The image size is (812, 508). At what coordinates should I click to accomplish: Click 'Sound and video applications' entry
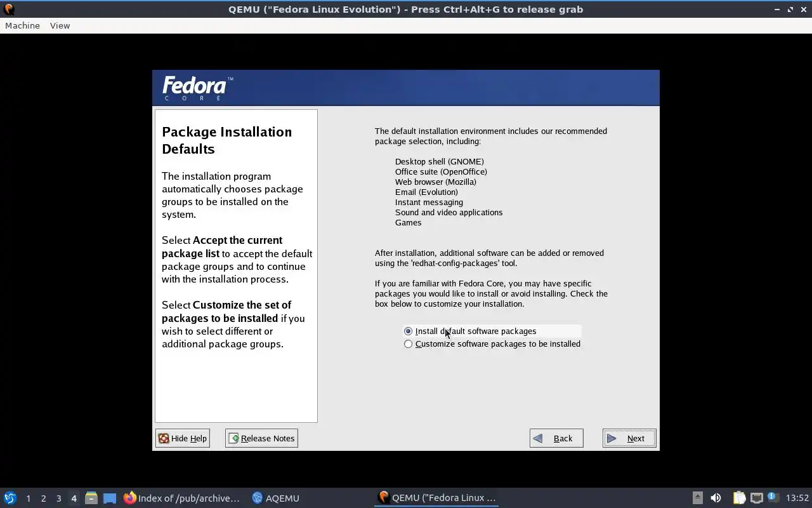click(x=449, y=212)
